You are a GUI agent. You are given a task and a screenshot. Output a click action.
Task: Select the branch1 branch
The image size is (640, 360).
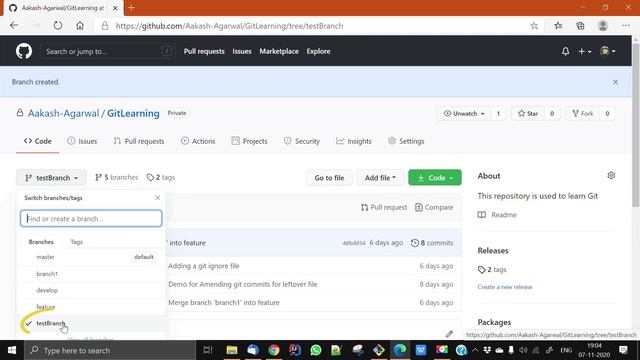point(91,273)
